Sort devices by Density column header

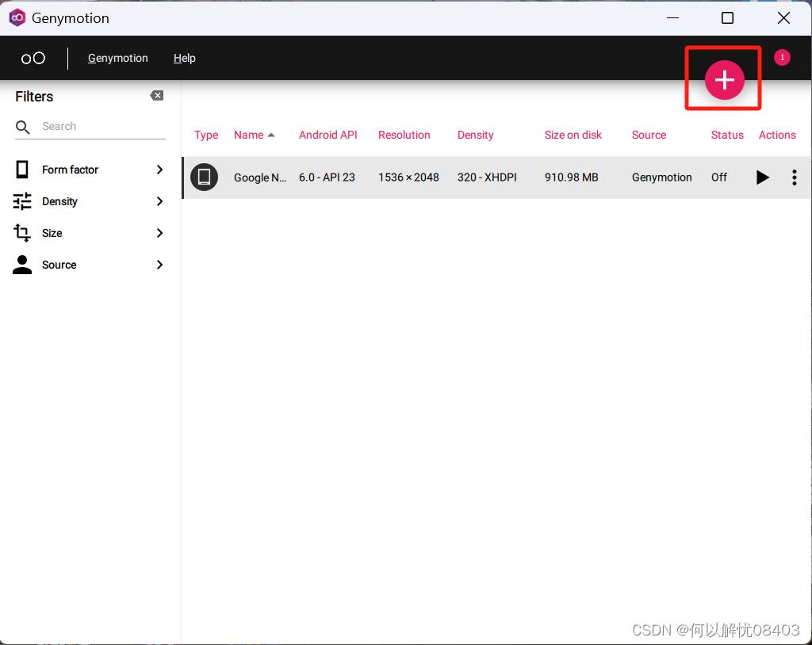click(x=476, y=135)
